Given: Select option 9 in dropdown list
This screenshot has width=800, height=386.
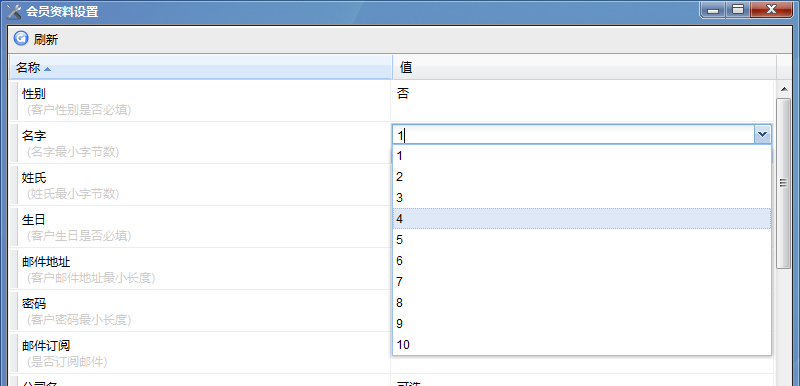Looking at the screenshot, I should [x=582, y=324].
